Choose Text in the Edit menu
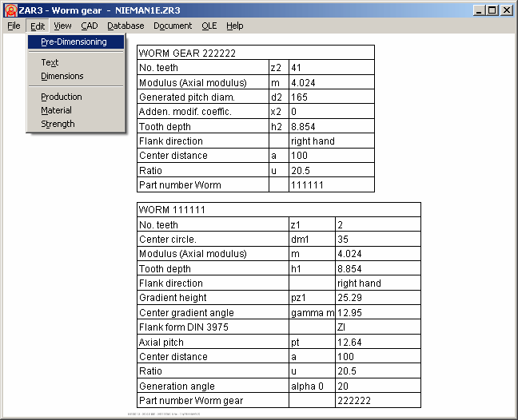Image resolution: width=518 pixels, height=420 pixels. pos(50,62)
